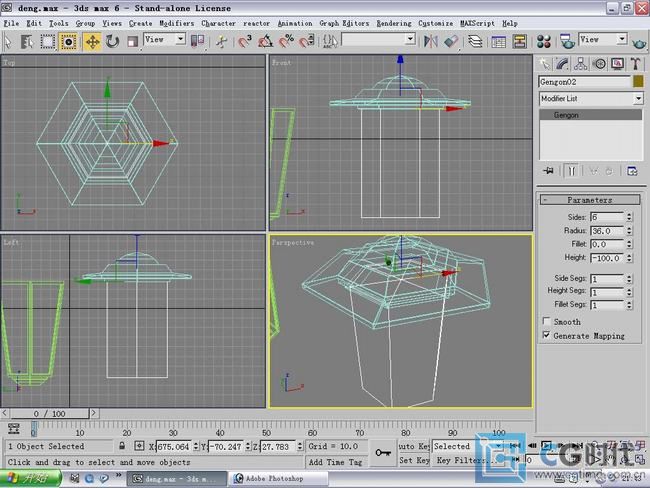
Task: Open Curve Editor icon
Action: click(x=498, y=41)
